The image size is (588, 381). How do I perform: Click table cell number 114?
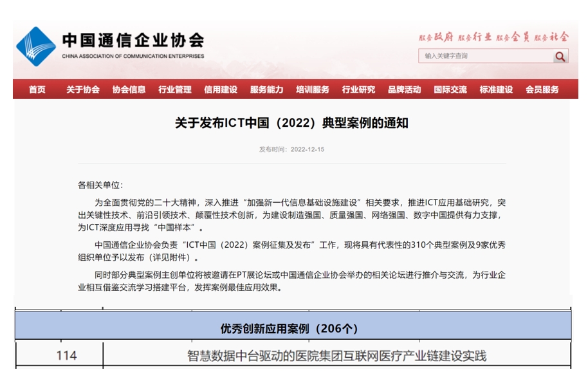tap(66, 355)
